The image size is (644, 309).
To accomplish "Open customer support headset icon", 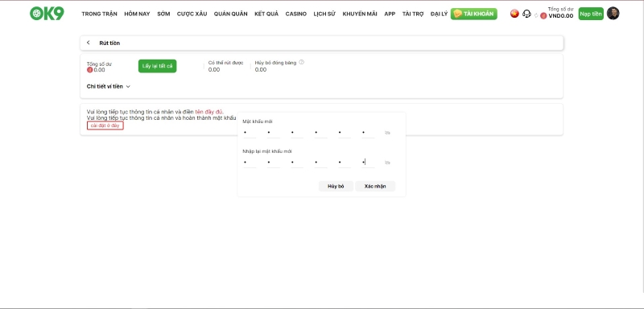I will [526, 14].
